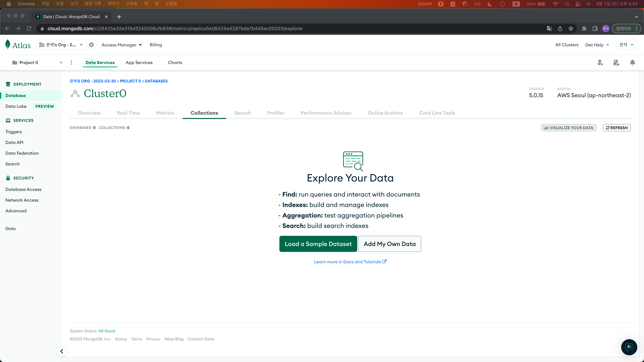Screen dimensions: 644x362
Task: Collapse the left sidebar with chevron
Action: (62, 351)
